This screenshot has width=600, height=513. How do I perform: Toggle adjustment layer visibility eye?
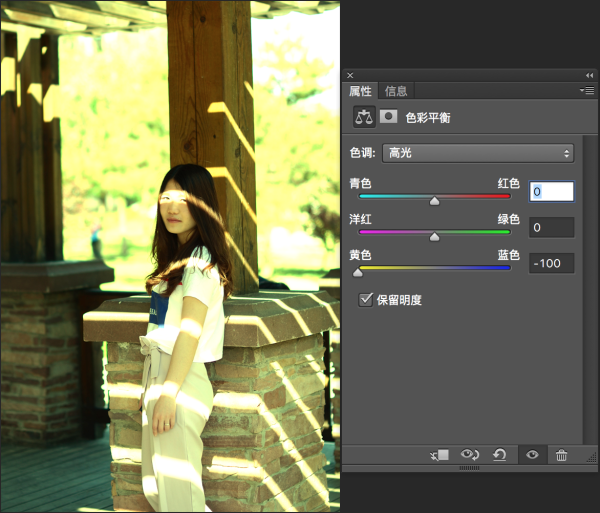(x=532, y=454)
